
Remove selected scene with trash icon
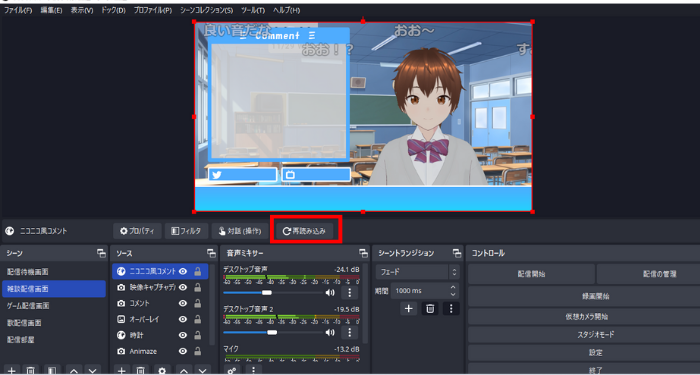tap(31, 370)
